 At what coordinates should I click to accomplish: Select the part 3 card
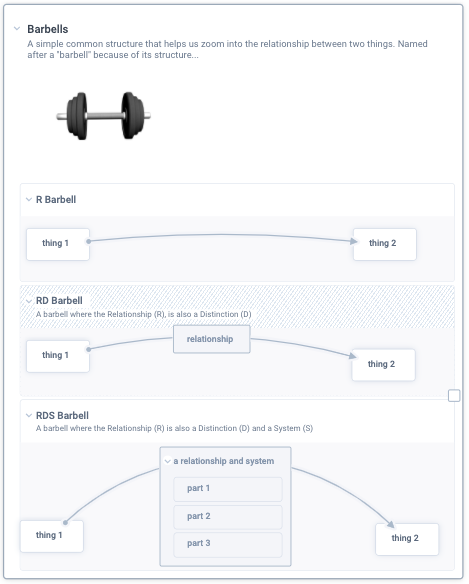(228, 545)
